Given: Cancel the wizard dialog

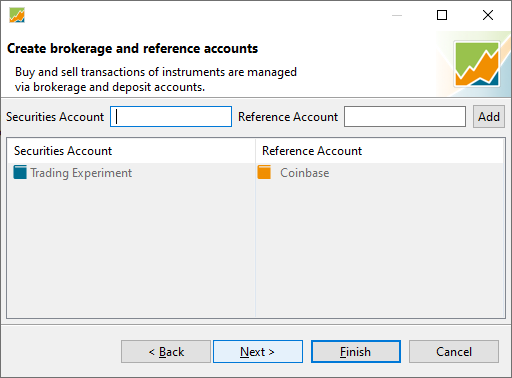Looking at the screenshot, I should coord(454,352).
